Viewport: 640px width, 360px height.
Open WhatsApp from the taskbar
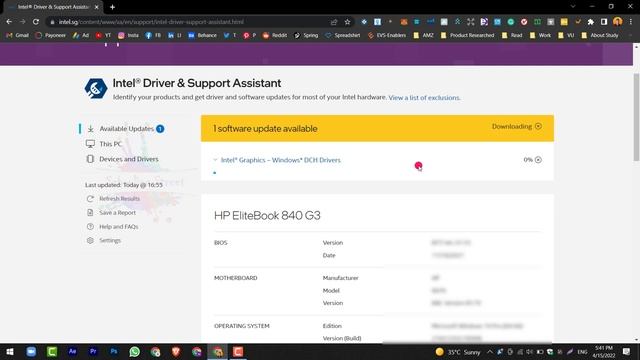(x=134, y=351)
